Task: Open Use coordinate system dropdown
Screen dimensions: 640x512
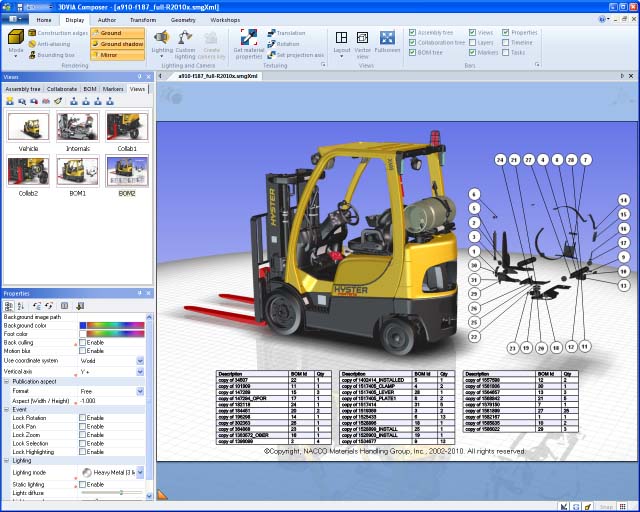Action: point(140,361)
